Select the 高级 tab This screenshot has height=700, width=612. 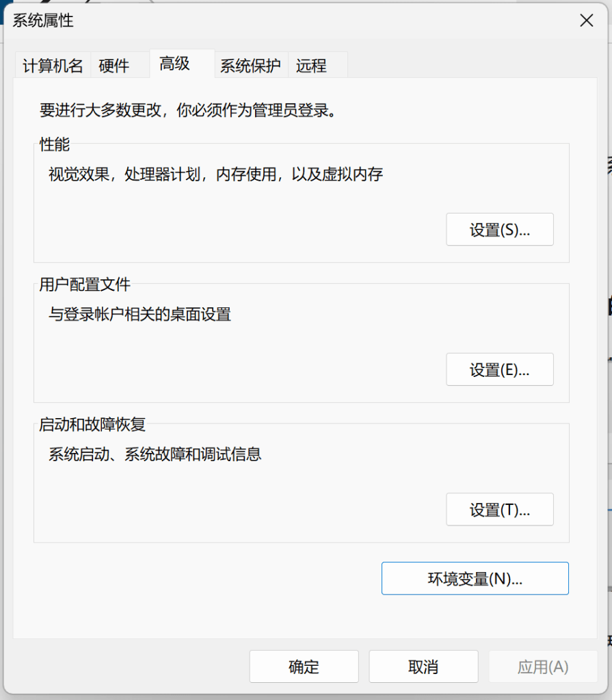pos(174,64)
